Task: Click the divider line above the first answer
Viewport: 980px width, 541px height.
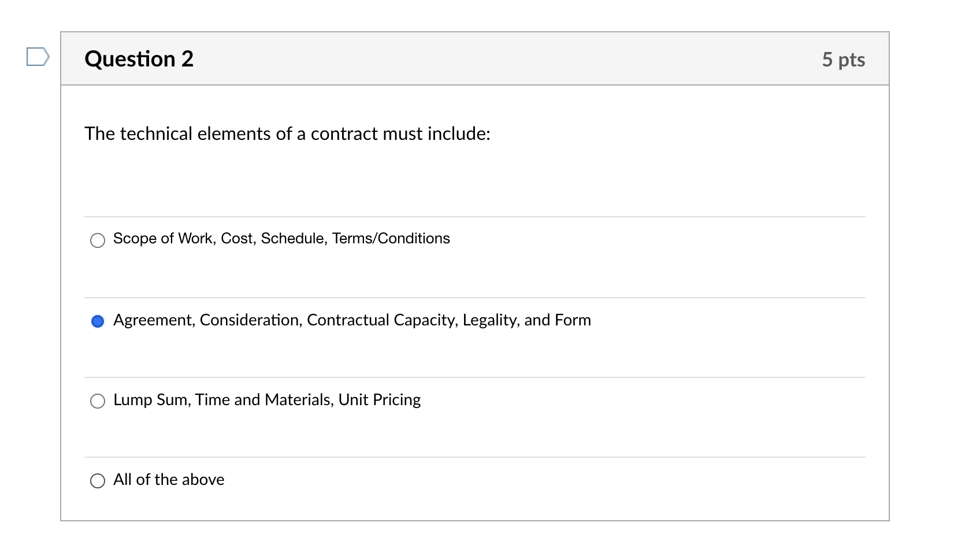Action: [x=474, y=217]
